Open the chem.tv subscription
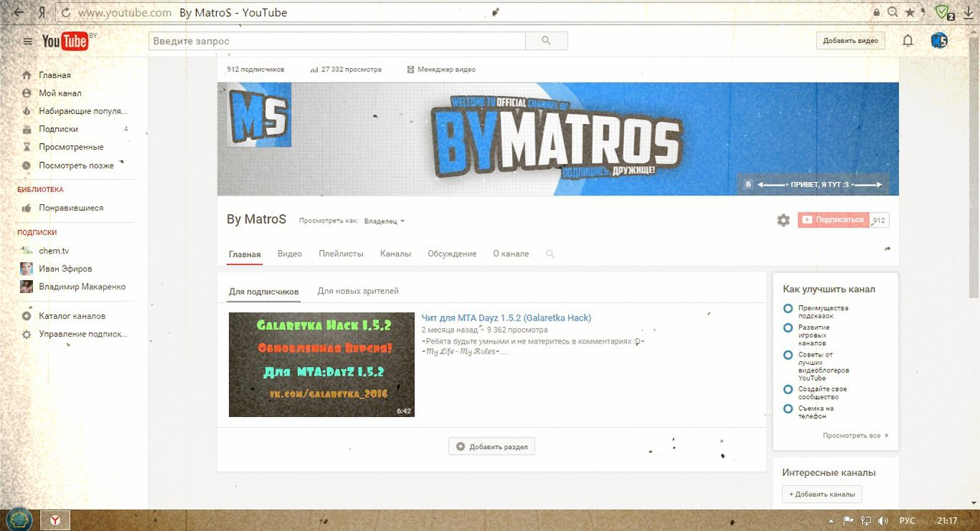 point(54,251)
